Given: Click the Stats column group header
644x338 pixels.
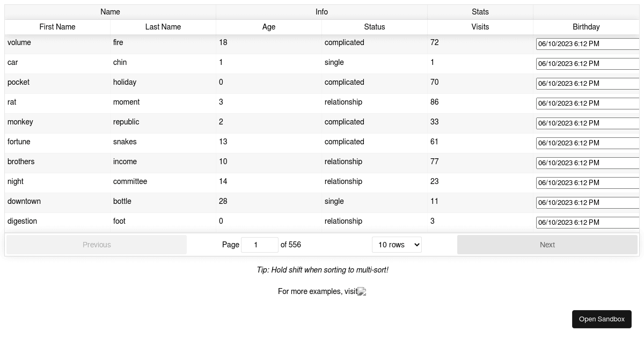Looking at the screenshot, I should pos(480,12).
